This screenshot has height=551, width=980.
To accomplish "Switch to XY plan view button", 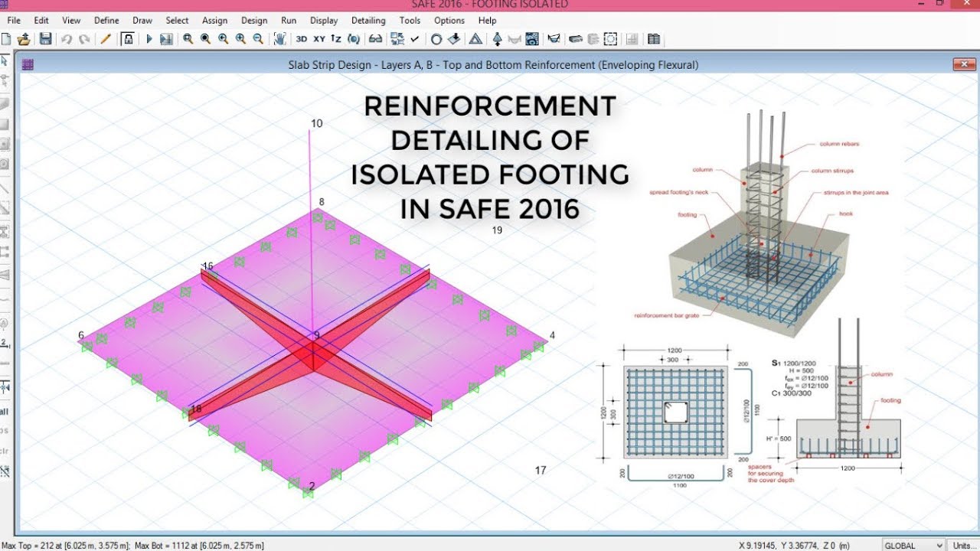I will (x=319, y=39).
